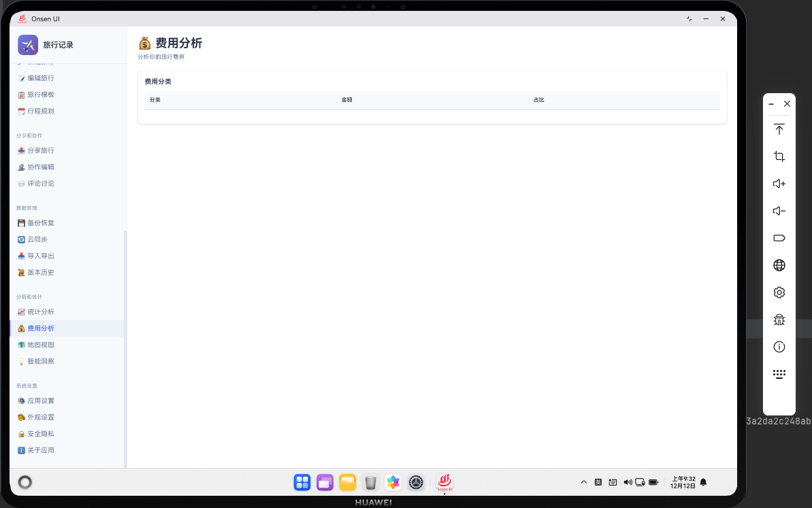
Task: Expand the hidden tray icons arrow
Action: (x=583, y=482)
